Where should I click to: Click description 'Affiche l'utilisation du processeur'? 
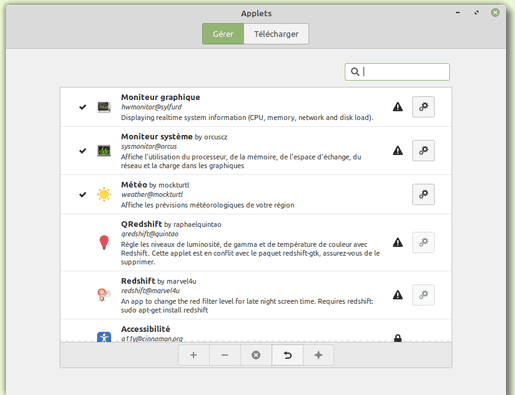pos(241,161)
